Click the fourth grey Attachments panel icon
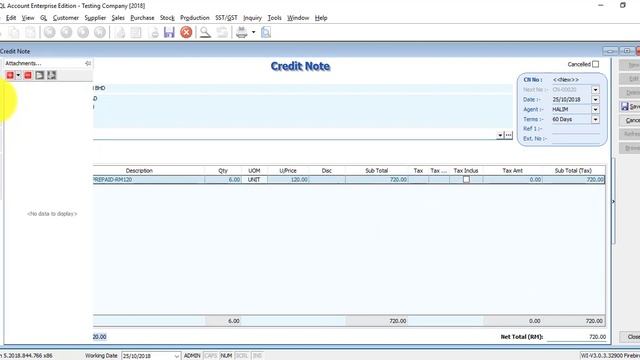This screenshot has width=640, height=360. (x=51, y=75)
